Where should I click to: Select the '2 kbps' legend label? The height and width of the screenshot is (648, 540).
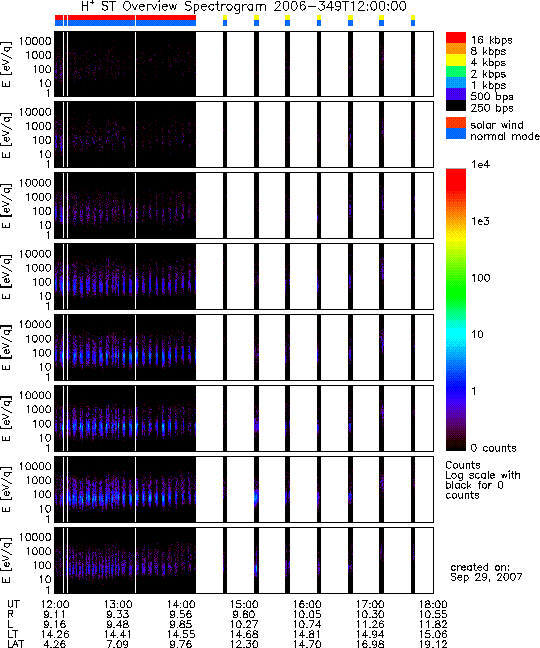pyautogui.click(x=488, y=74)
